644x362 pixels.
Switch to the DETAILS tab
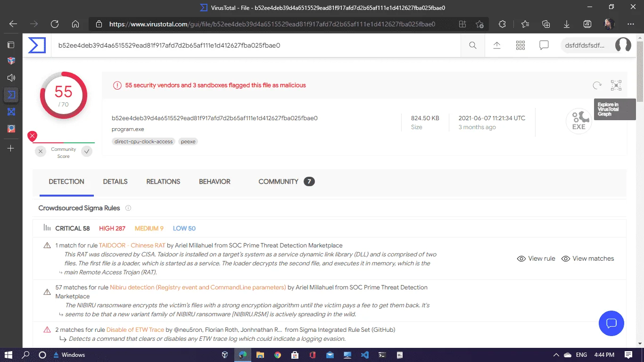(116, 181)
